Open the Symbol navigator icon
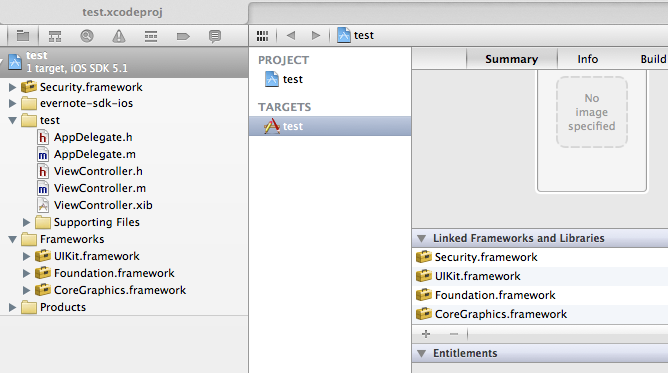The image size is (668, 373). (55, 36)
